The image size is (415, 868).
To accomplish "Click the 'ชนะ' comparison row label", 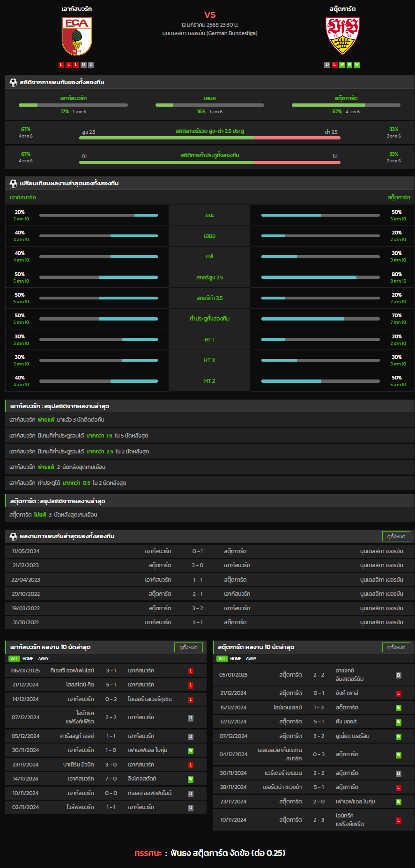I will coord(209,215).
